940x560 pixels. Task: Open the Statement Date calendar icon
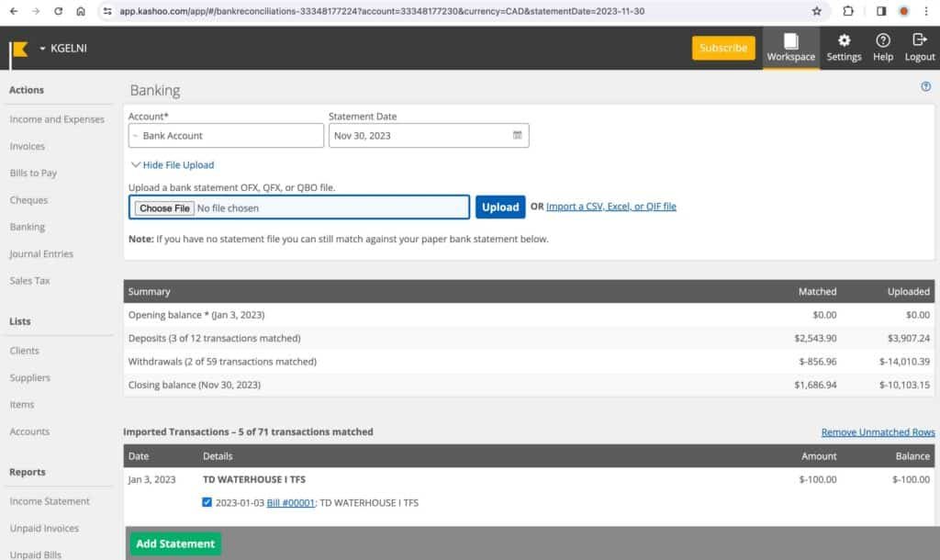pos(517,135)
